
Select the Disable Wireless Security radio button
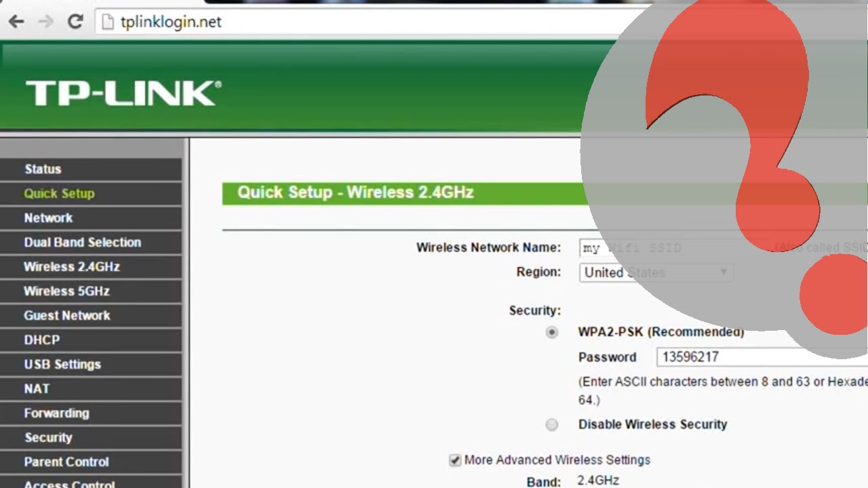point(552,424)
